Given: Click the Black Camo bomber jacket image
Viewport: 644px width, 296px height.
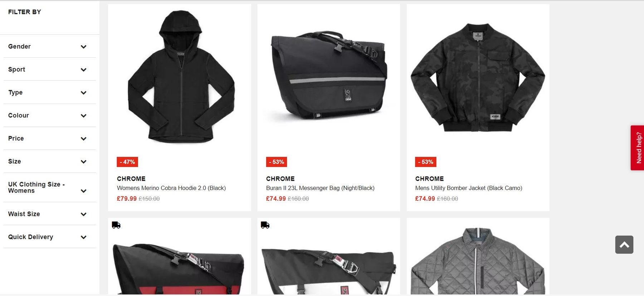Looking at the screenshot, I should [x=478, y=78].
